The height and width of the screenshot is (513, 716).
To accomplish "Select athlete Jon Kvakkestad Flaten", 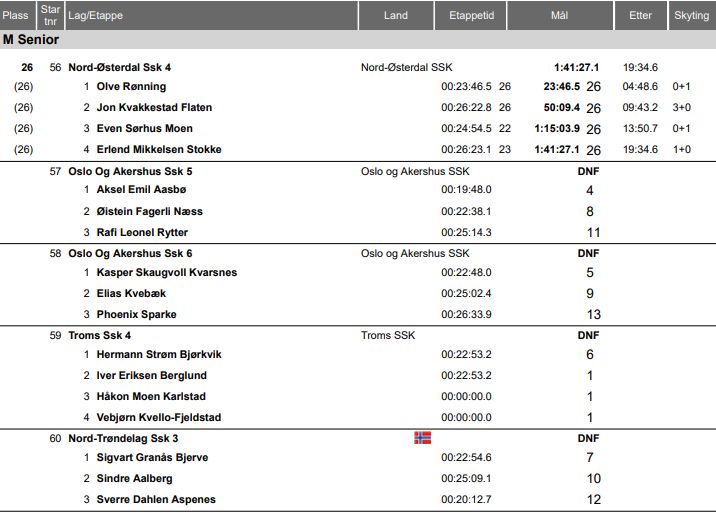I will point(154,107).
